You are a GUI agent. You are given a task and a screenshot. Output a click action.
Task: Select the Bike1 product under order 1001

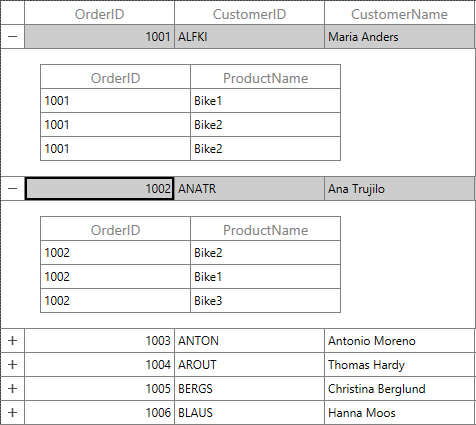click(x=265, y=101)
